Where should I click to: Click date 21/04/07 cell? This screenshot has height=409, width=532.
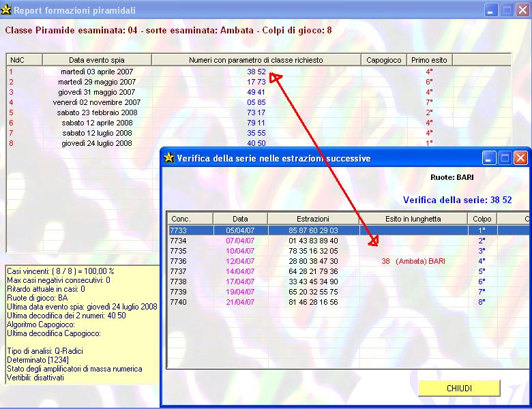240,302
